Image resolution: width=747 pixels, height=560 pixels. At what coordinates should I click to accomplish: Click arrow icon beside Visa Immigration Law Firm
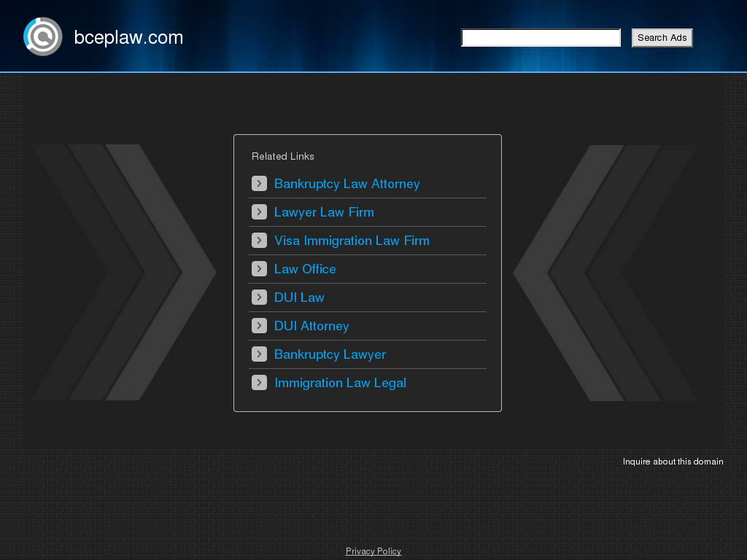[259, 240]
